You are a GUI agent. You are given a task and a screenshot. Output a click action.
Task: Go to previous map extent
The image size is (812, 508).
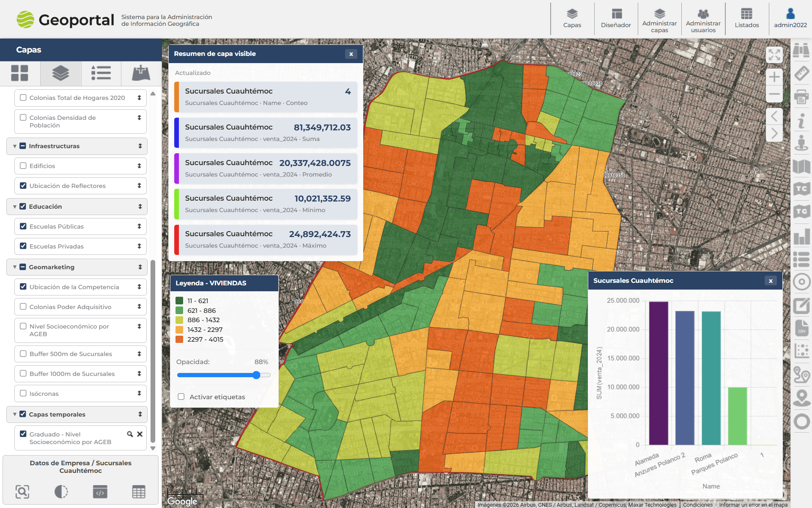774,116
